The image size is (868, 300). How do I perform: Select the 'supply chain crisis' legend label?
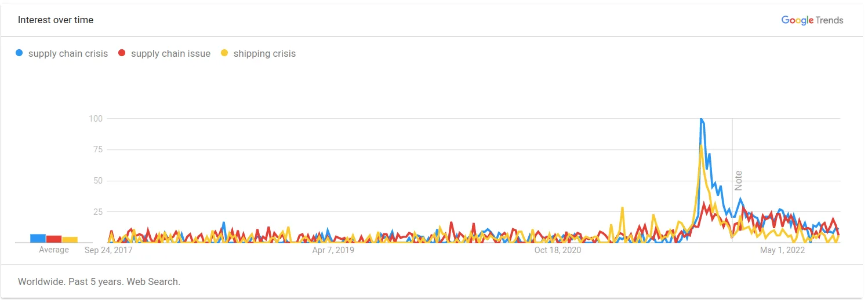click(x=68, y=54)
